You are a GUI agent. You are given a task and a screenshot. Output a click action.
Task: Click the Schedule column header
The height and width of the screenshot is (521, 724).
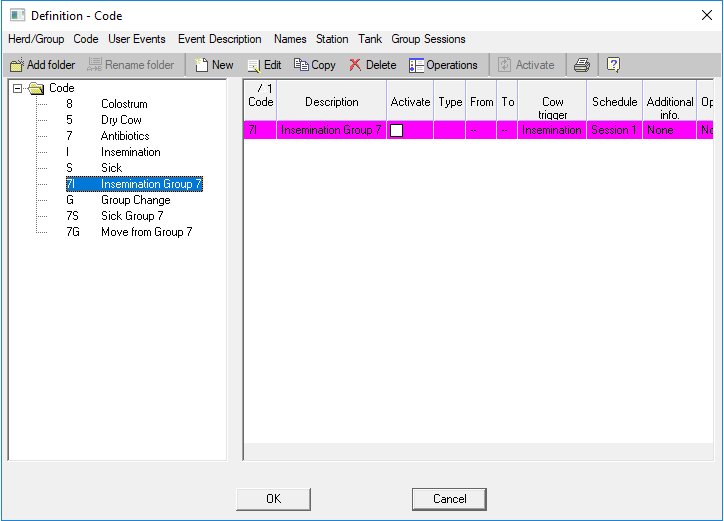coord(614,102)
